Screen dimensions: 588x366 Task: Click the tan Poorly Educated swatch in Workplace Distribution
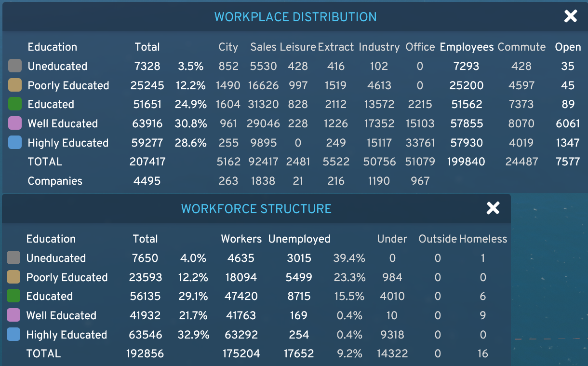[x=15, y=85]
